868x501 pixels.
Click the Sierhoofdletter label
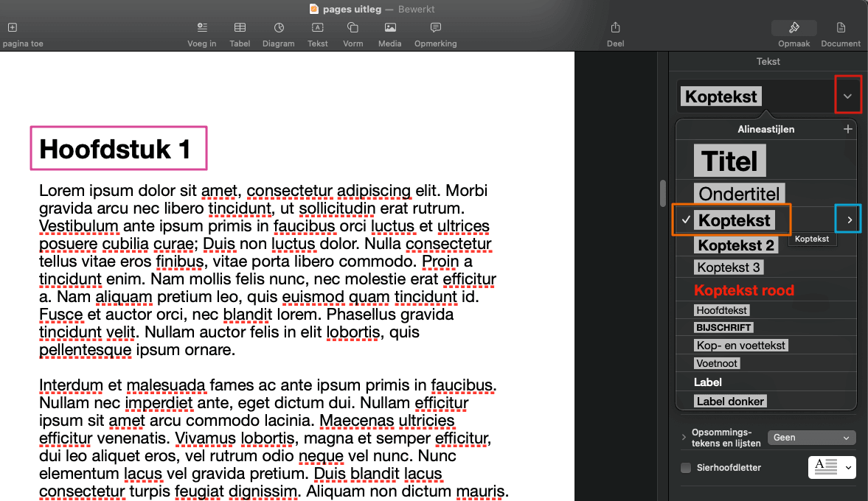pos(729,468)
